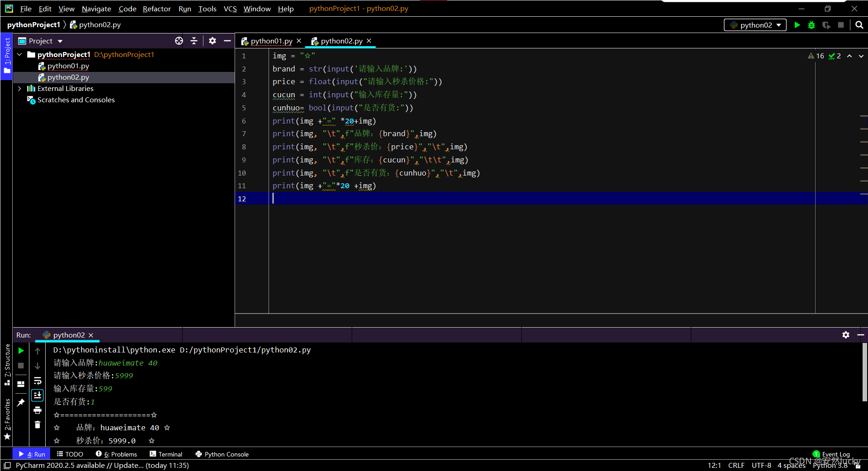The height and width of the screenshot is (471, 868).
Task: Click the pythonProject1 breadcrumb
Action: point(33,25)
